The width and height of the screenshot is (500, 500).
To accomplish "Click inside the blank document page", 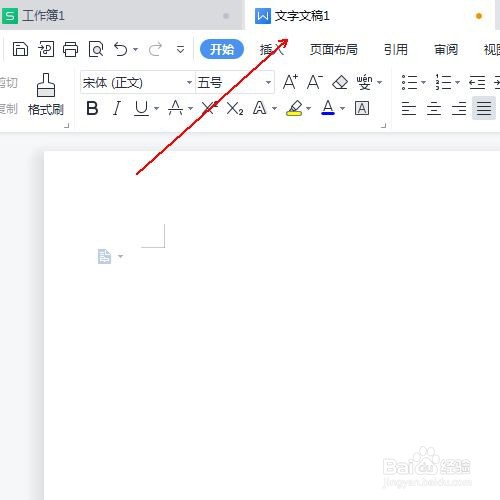I will pyautogui.click(x=272, y=326).
